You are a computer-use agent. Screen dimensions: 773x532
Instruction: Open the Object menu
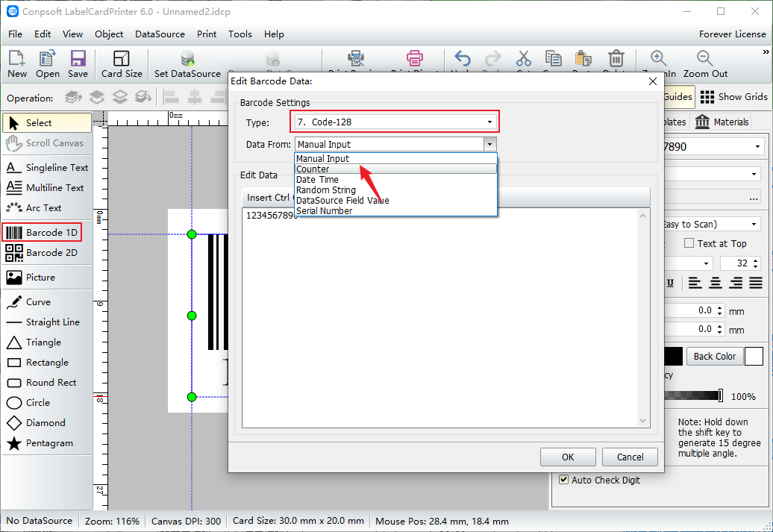coord(109,34)
